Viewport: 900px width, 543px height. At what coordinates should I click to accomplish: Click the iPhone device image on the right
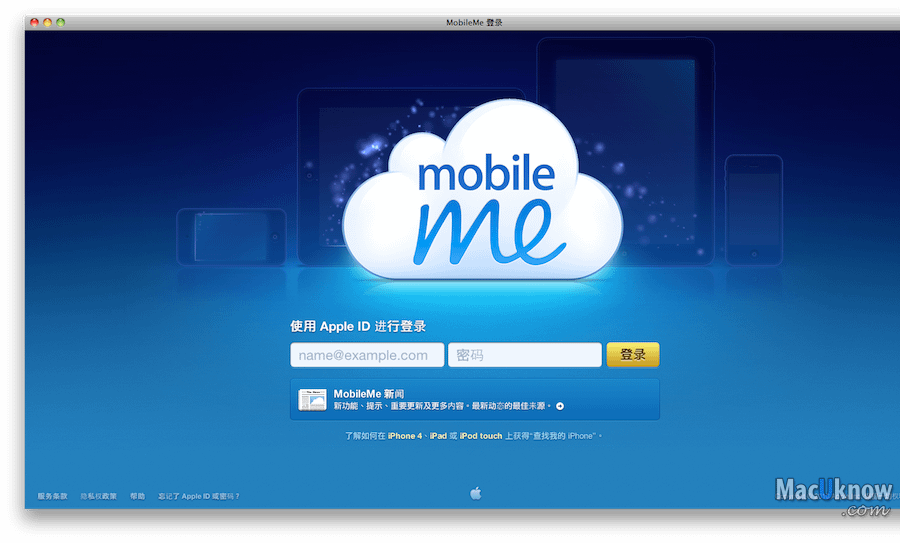753,208
